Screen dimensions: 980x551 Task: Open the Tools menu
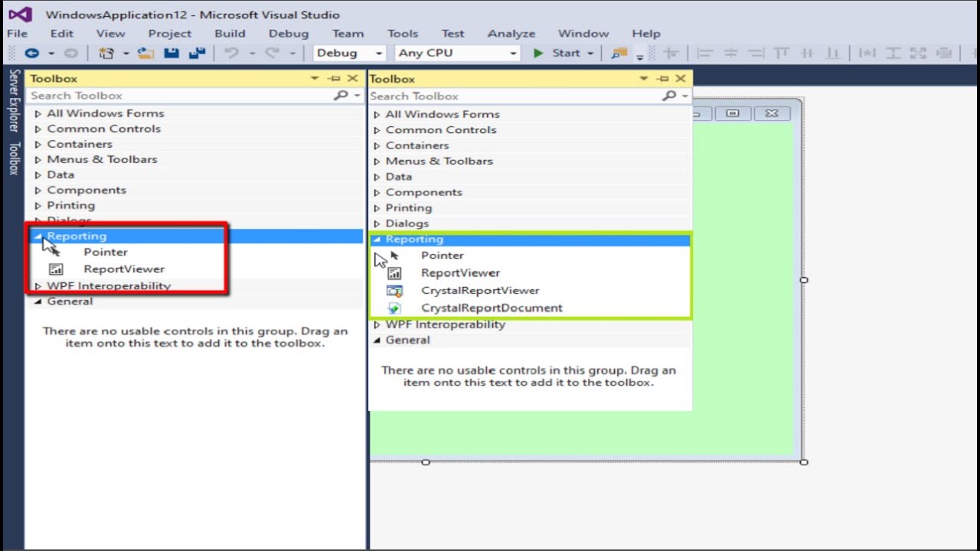pos(403,33)
